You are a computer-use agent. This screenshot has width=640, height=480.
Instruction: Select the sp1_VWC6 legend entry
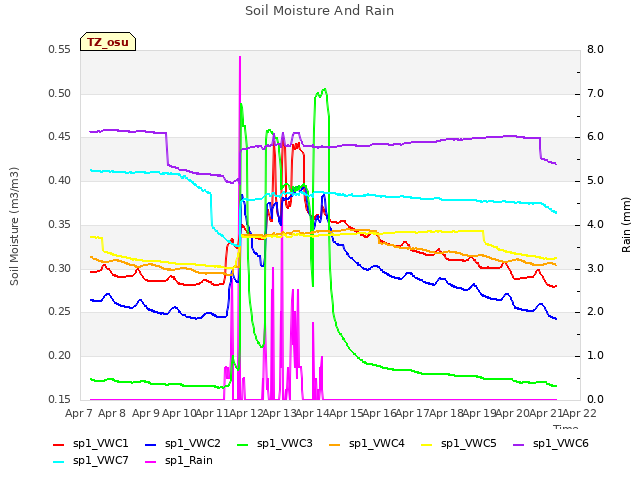(551, 444)
